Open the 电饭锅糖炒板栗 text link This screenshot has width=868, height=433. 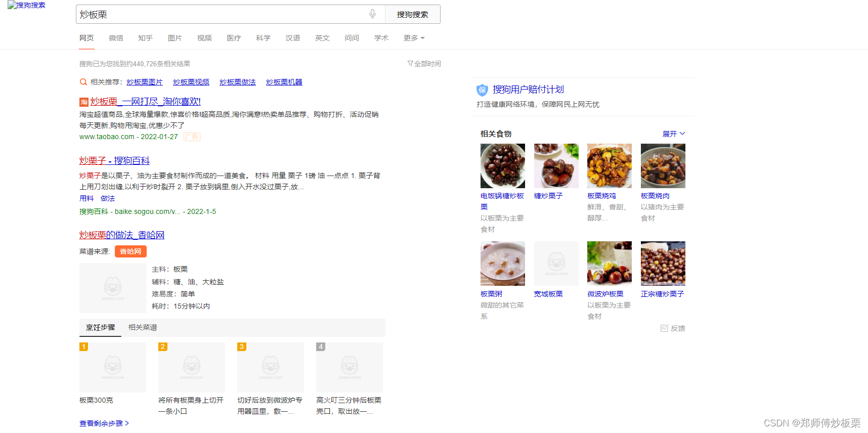coord(502,201)
